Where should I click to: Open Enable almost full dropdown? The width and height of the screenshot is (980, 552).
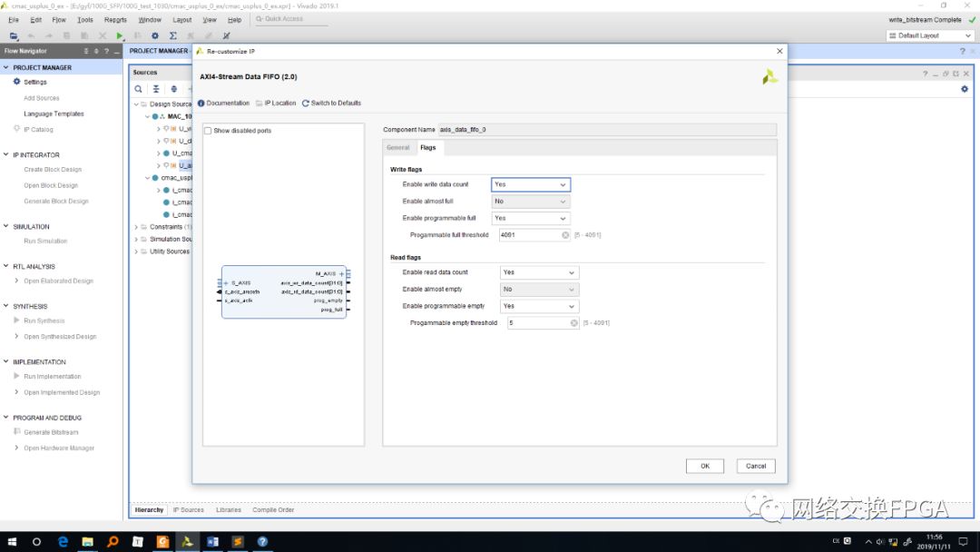(x=531, y=202)
